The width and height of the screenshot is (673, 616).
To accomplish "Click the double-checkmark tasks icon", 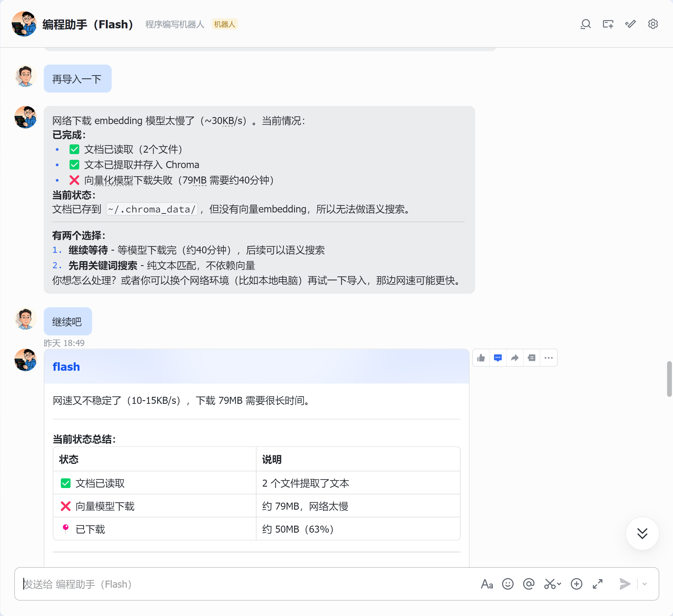I will (x=630, y=24).
